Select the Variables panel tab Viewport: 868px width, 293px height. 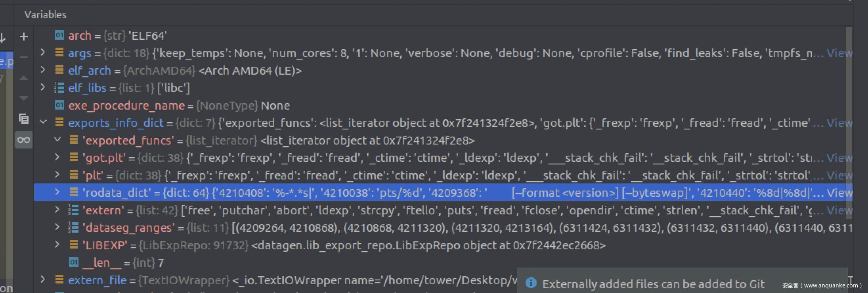(x=45, y=15)
